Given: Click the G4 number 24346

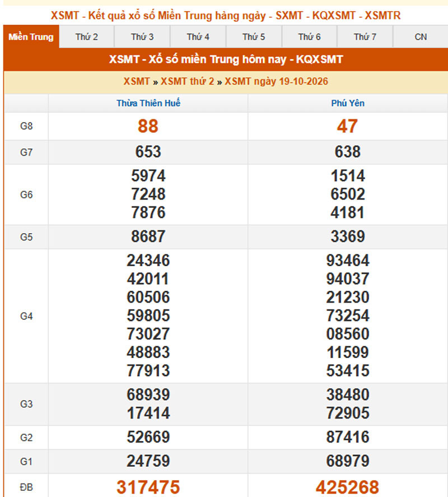Looking at the screenshot, I should [x=148, y=261].
